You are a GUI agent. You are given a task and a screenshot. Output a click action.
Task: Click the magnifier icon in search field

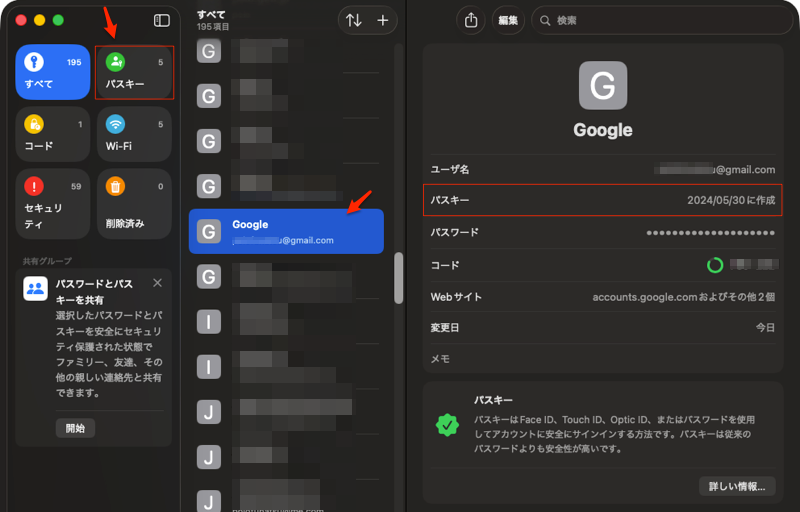pos(545,20)
